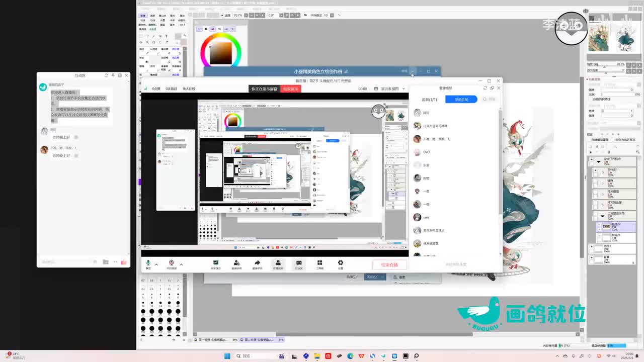Switch to the 学员(15) tab
The height and width of the screenshot is (362, 644).
click(461, 100)
